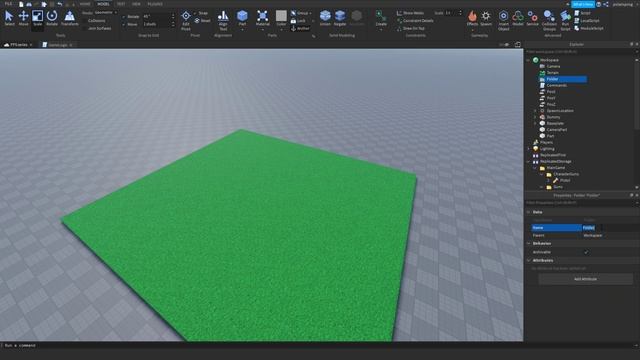Click the Union solid modeling icon

click(x=325, y=18)
